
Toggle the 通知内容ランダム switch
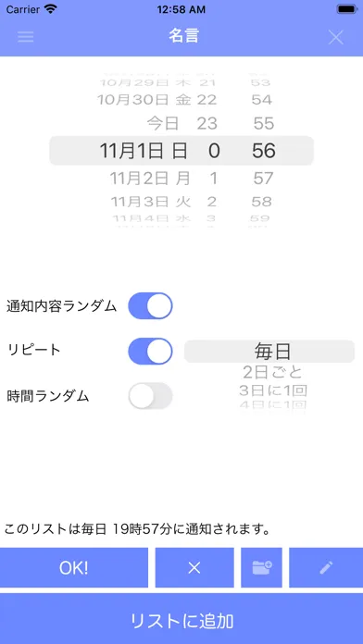tap(150, 306)
